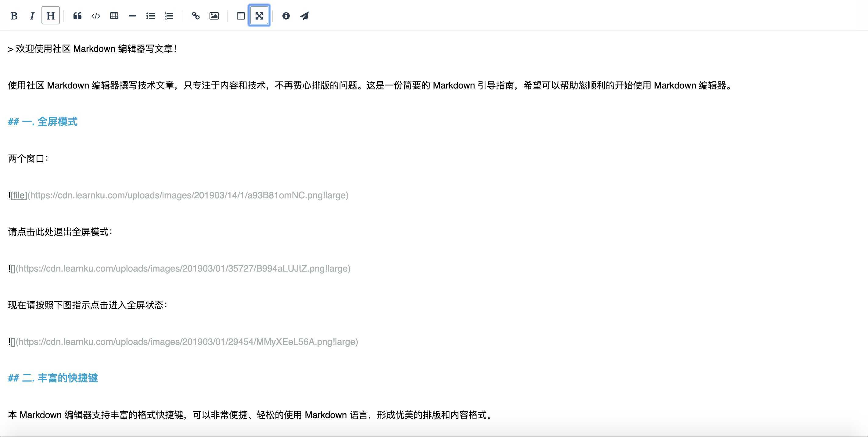Open the Markdown guide info icon
This screenshot has height=437, width=868.
pos(286,16)
